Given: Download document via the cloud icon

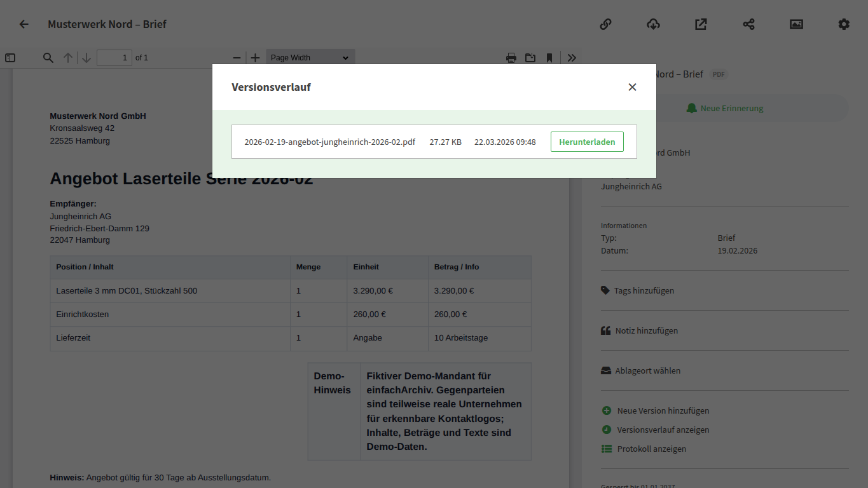Looking at the screenshot, I should pos(653,24).
